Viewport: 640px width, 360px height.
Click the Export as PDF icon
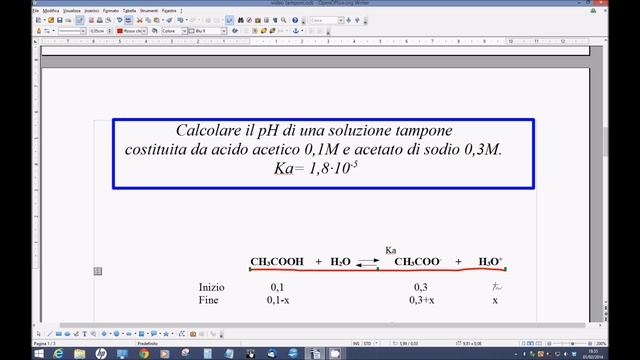[x=91, y=20]
